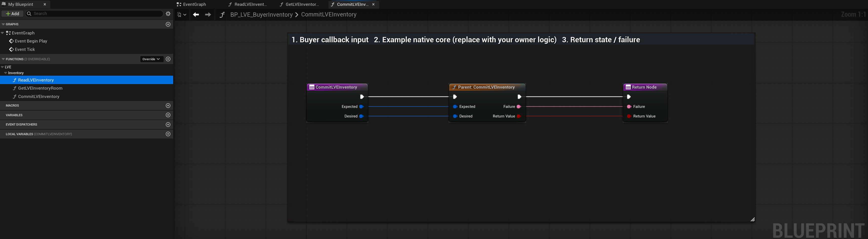Select the ReadLVEInventory function
The image size is (868, 239).
click(87, 80)
